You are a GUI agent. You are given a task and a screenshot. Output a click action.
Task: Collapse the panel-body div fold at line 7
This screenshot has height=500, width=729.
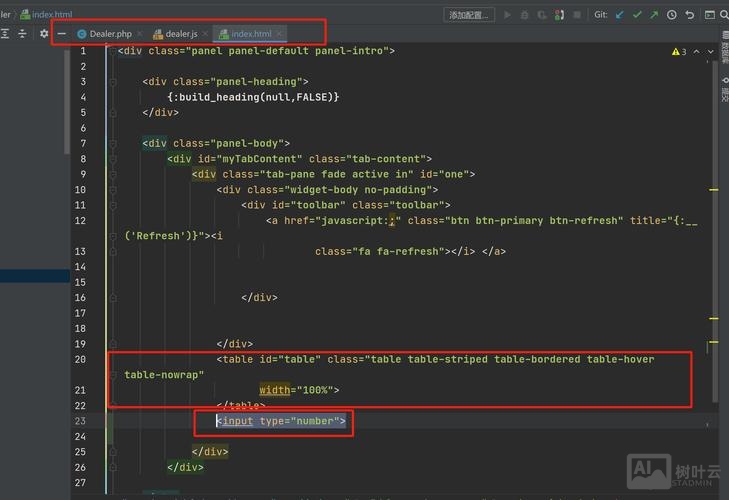click(111, 143)
